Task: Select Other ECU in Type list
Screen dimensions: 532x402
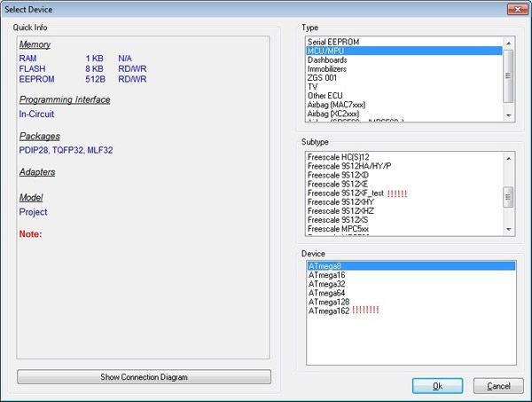Action: [x=327, y=97]
